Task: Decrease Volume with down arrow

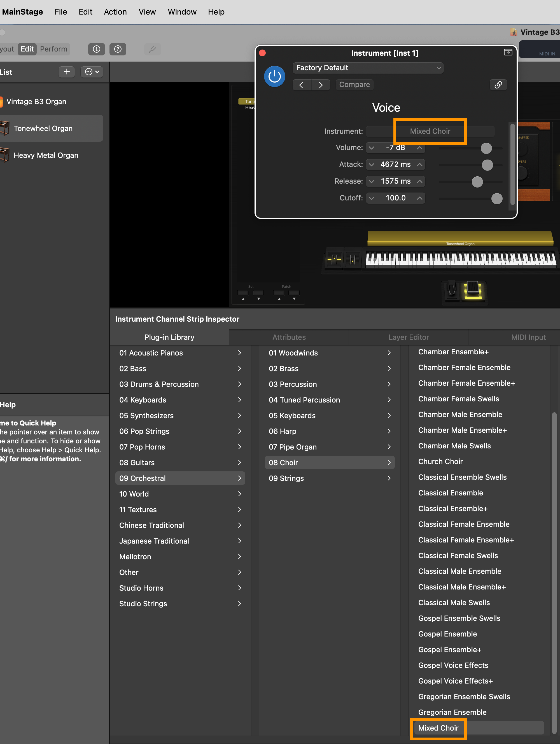Action: pyautogui.click(x=372, y=148)
